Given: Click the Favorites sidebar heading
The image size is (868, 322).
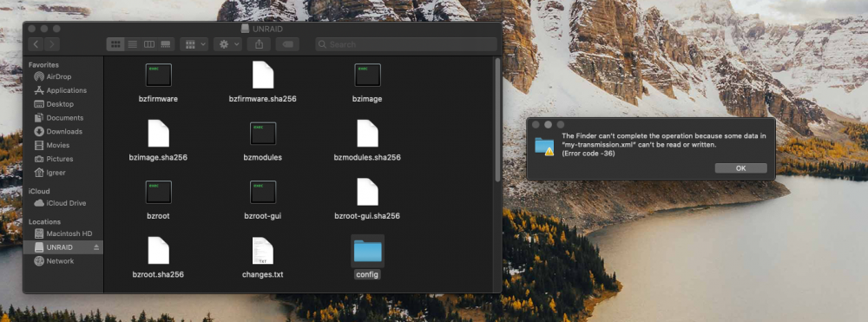Looking at the screenshot, I should (43, 65).
